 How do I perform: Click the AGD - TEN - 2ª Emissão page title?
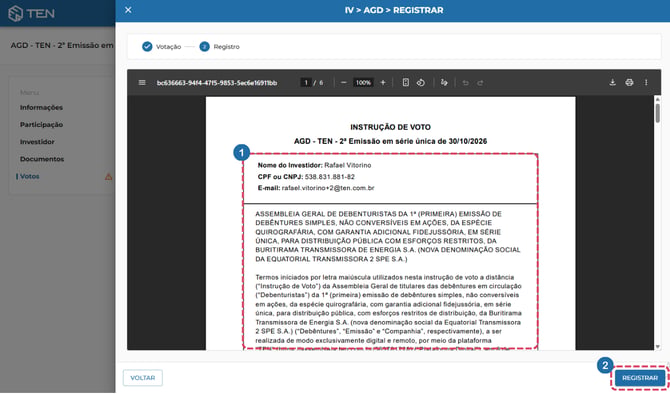(x=62, y=45)
